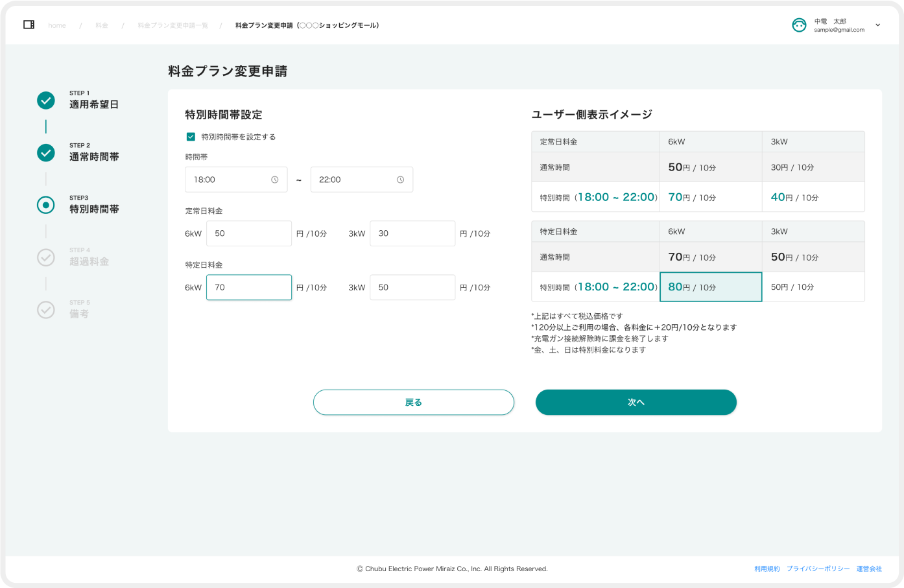Open the account dropdown next to 中電 太郎
The height and width of the screenshot is (588, 904).
point(877,25)
